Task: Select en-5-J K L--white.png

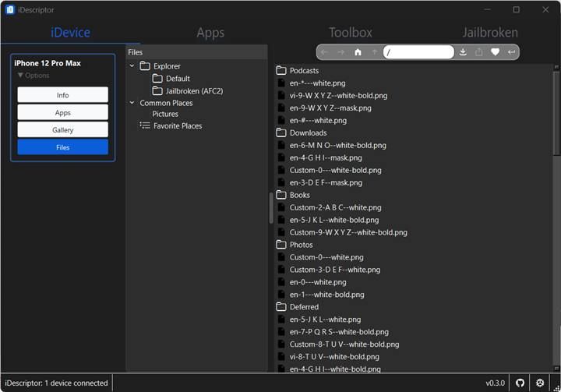Action: 325,320
